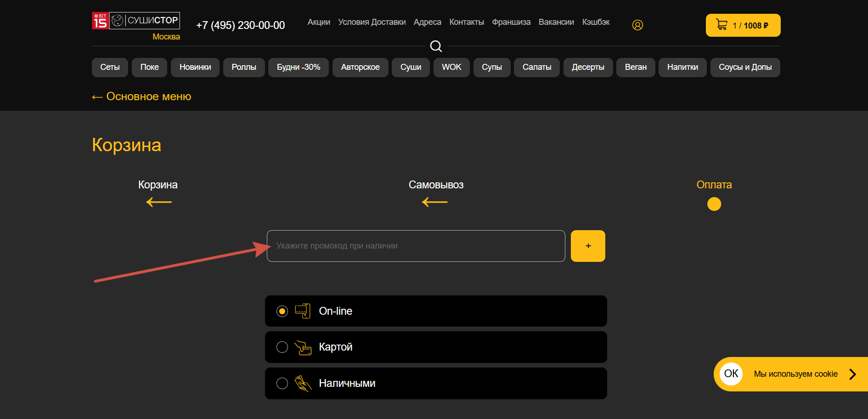Screen dimensions: 868x419
Task: Select the Наличными payment radio button
Action: point(282,383)
